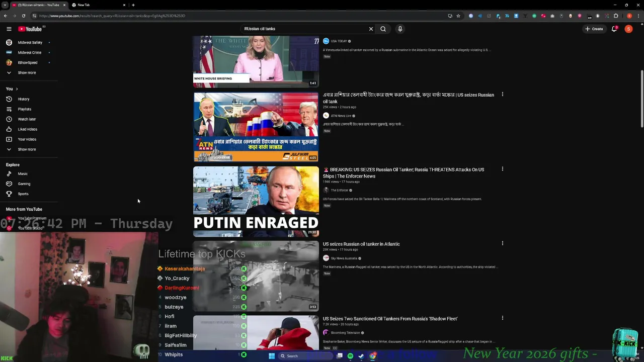
Task: Open the options menu for the Enforcer News video
Action: pyautogui.click(x=502, y=169)
